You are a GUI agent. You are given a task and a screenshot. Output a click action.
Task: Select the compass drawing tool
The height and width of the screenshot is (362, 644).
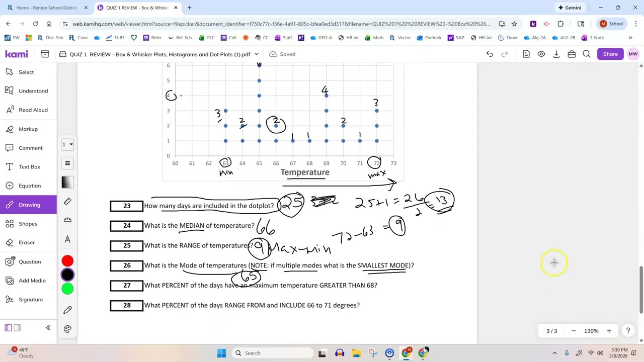point(67,239)
